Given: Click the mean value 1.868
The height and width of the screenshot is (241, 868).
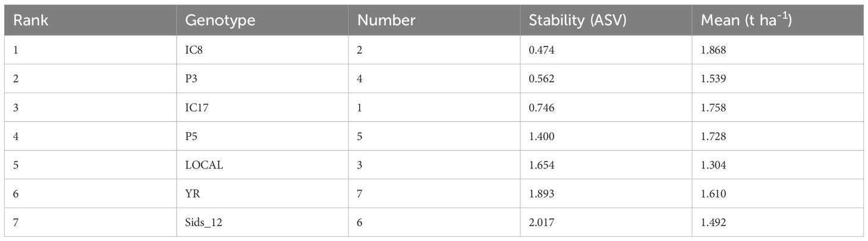Looking at the screenshot, I should tap(713, 50).
